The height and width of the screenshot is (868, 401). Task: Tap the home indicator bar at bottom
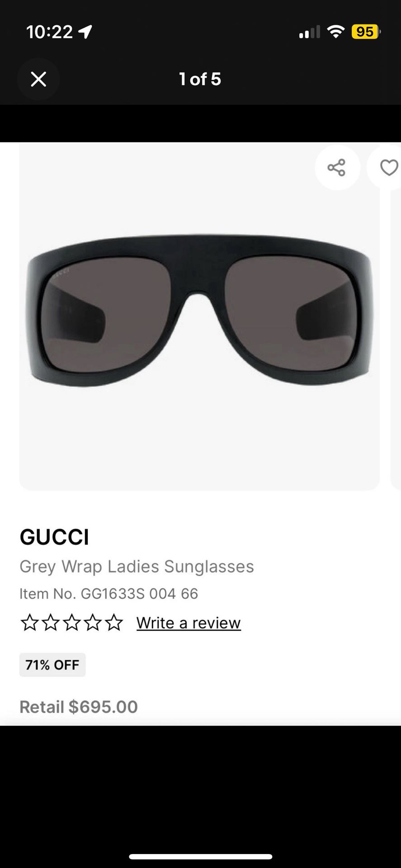click(x=200, y=857)
